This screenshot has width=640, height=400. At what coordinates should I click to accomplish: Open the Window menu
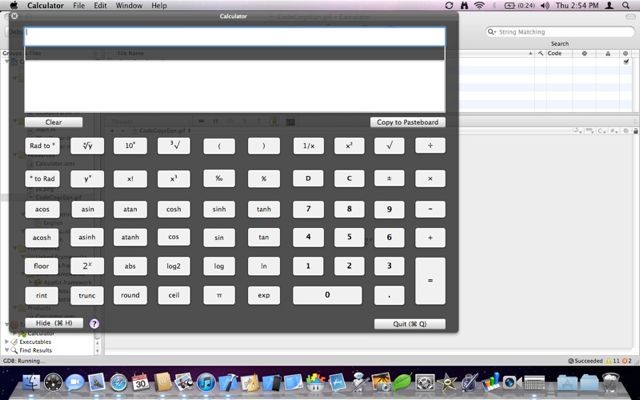128,6
